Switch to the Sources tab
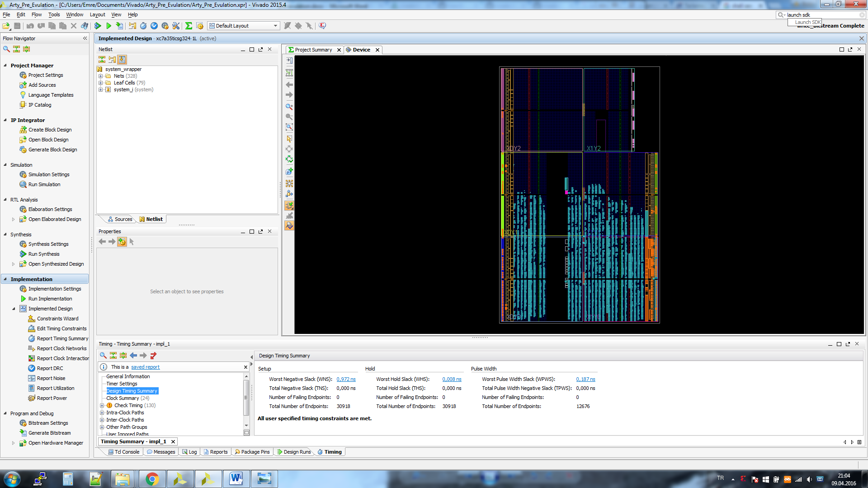This screenshot has width=868, height=488. click(120, 219)
